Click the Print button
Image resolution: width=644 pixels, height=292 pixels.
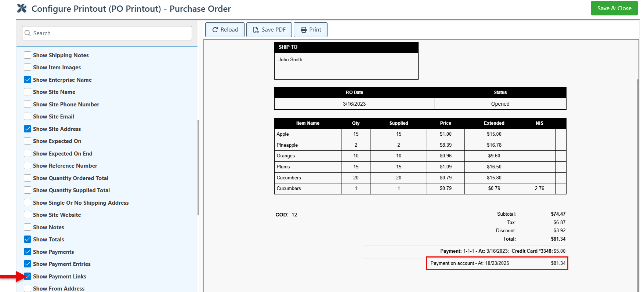click(310, 30)
